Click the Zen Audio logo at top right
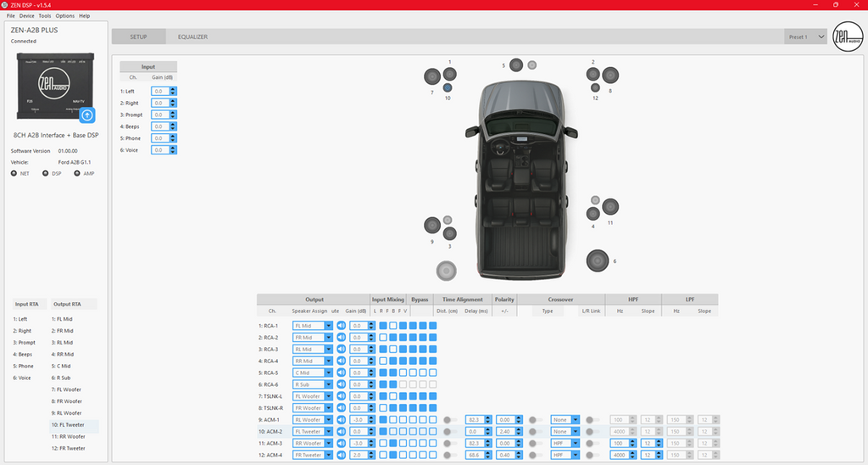This screenshot has width=868, height=465. pos(845,38)
